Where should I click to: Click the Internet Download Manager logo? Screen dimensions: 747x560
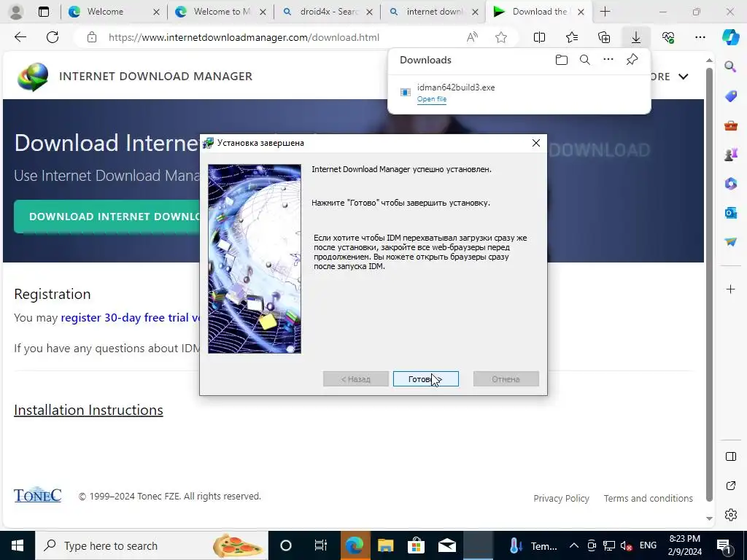click(x=33, y=76)
